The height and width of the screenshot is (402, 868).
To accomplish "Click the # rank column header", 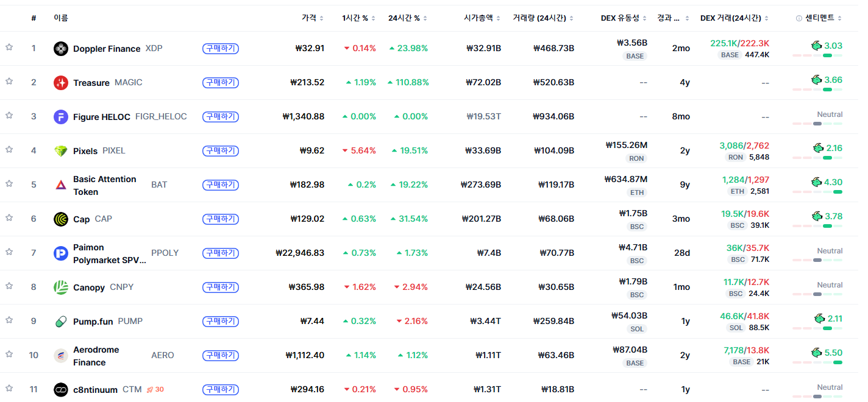I will 34,18.
